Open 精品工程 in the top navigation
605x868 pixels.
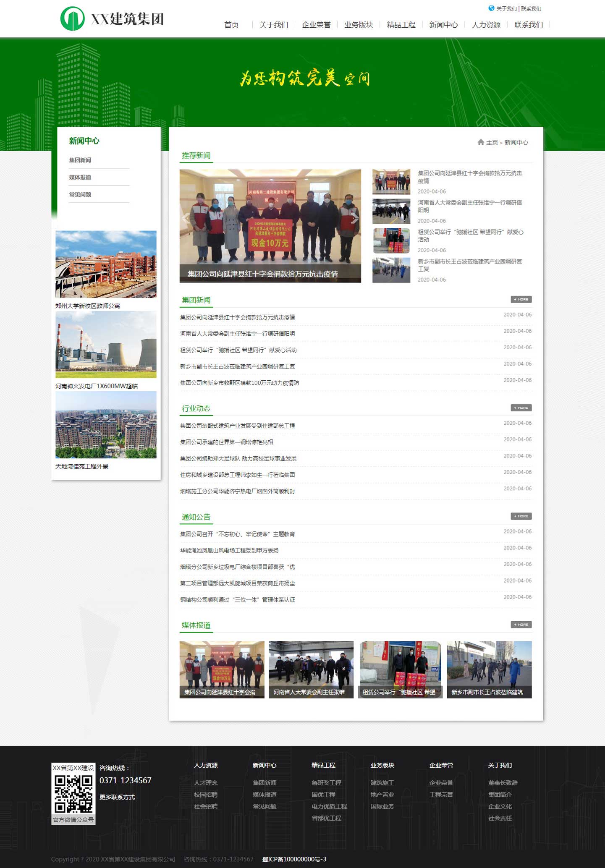click(x=401, y=25)
